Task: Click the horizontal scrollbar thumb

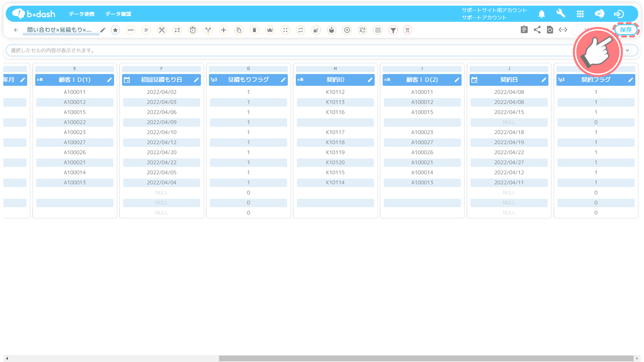Action: (x=426, y=359)
